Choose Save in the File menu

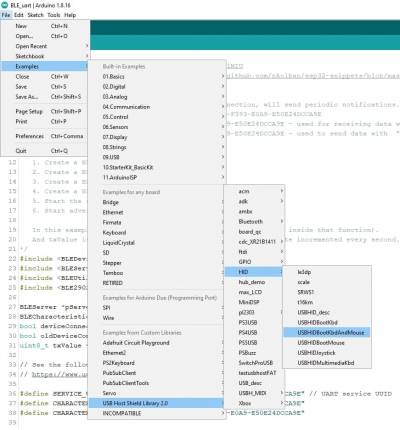[x=45, y=87]
